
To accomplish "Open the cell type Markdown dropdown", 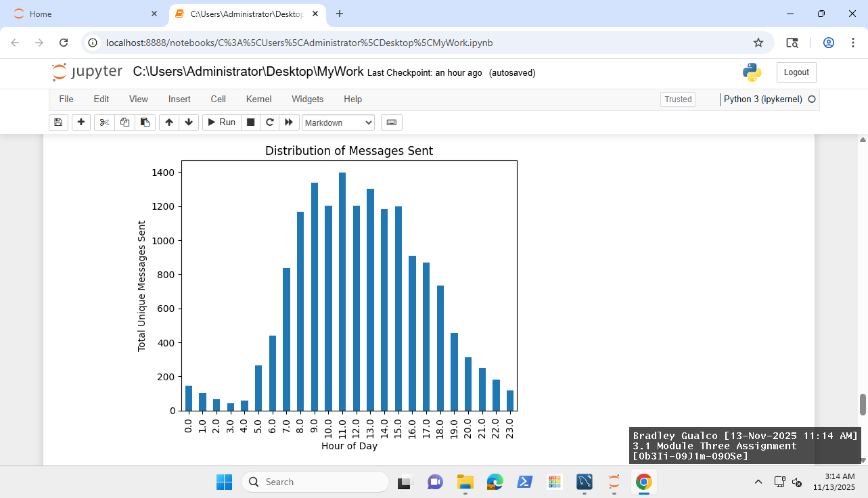I will 338,122.
